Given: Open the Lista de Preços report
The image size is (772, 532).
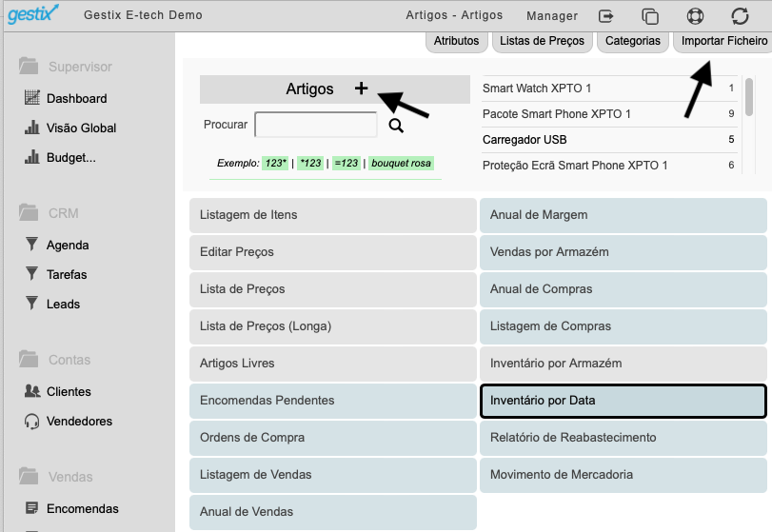Looking at the screenshot, I should coord(333,289).
